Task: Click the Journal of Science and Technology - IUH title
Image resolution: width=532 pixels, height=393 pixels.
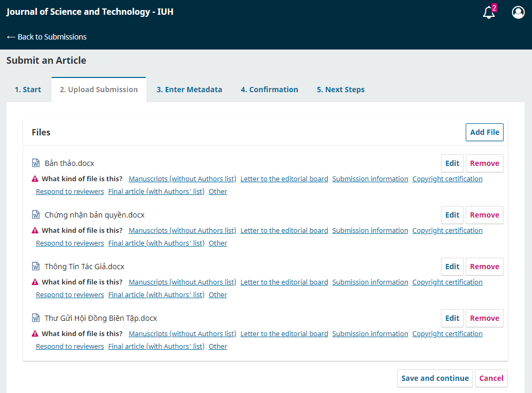Action: 90,12
